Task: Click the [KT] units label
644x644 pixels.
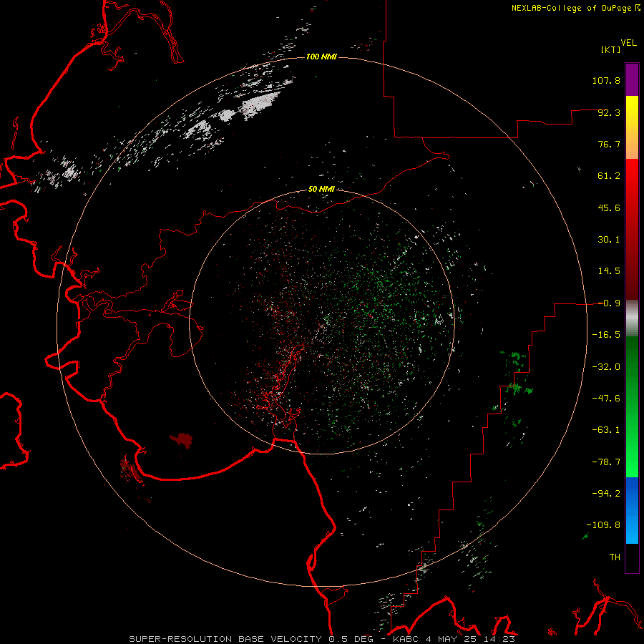Action: pos(611,49)
